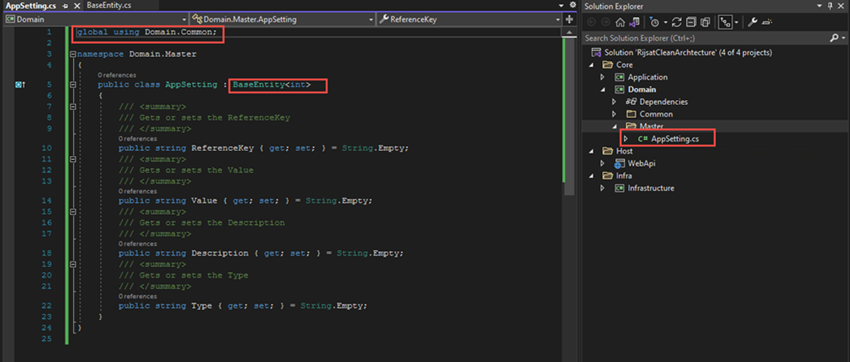Open dropdown next to Pending Changes Filter

(x=666, y=22)
